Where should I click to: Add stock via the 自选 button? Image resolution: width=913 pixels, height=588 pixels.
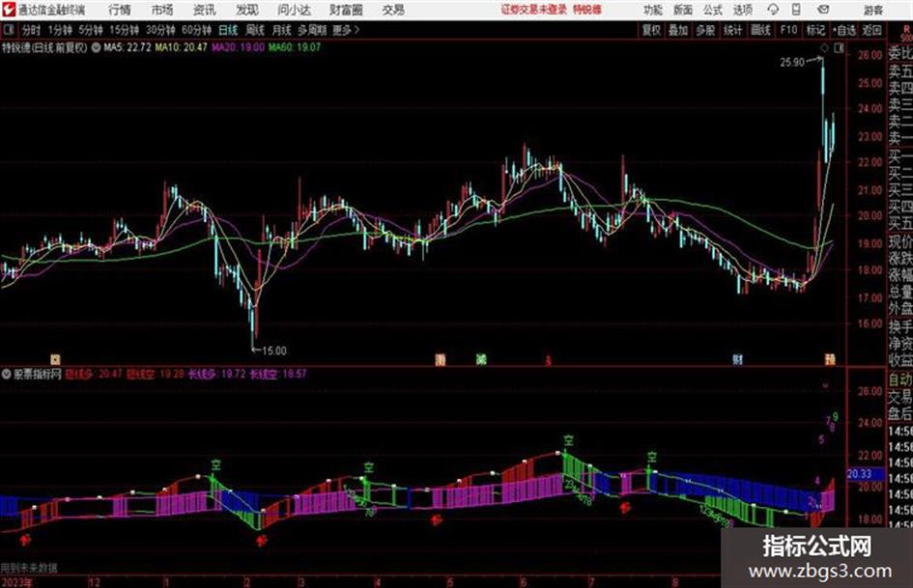(x=843, y=30)
